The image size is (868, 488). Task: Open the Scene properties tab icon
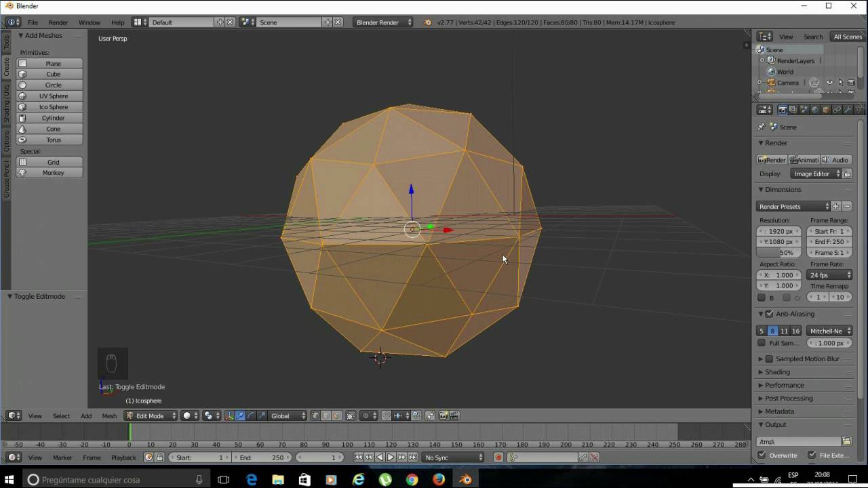pyautogui.click(x=804, y=109)
